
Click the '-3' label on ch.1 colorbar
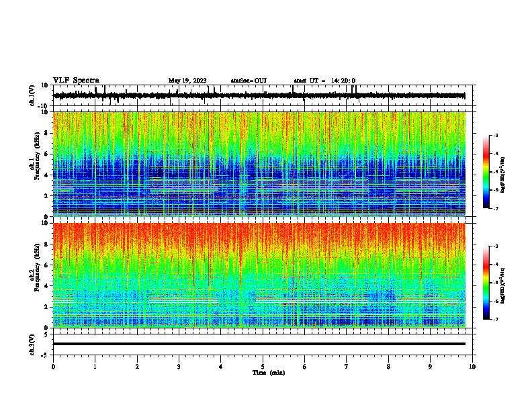click(x=496, y=135)
